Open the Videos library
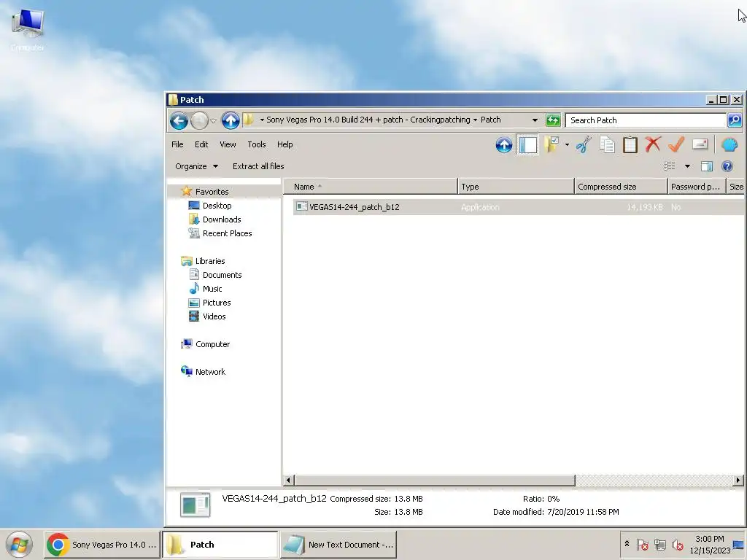The image size is (747, 560). pyautogui.click(x=214, y=316)
